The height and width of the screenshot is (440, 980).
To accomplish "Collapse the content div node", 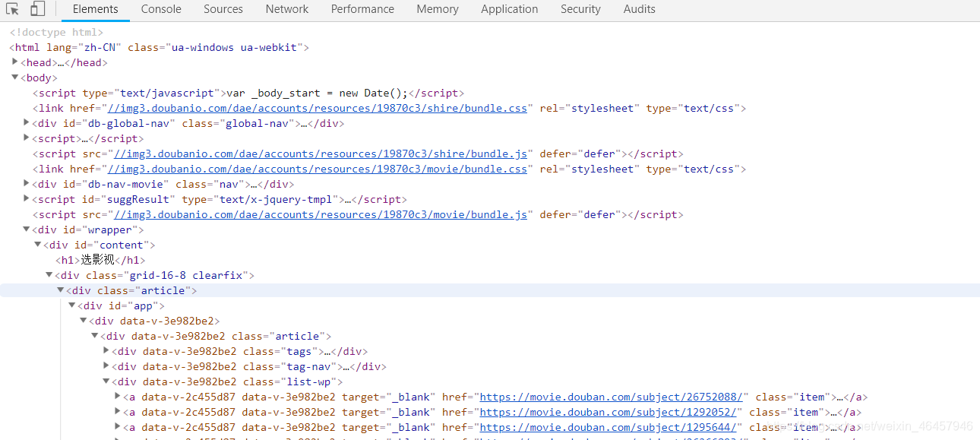I will [38, 245].
